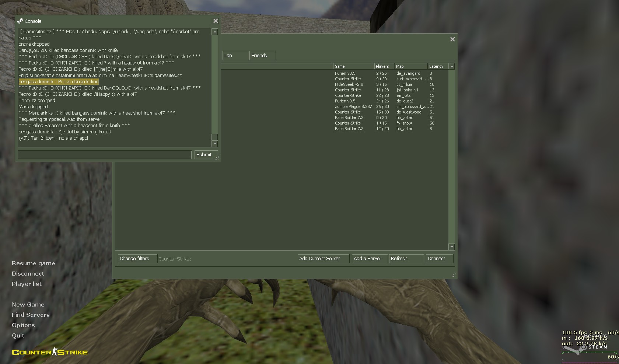This screenshot has height=364, width=619.
Task: Choose New Game in main menu
Action: click(x=28, y=305)
